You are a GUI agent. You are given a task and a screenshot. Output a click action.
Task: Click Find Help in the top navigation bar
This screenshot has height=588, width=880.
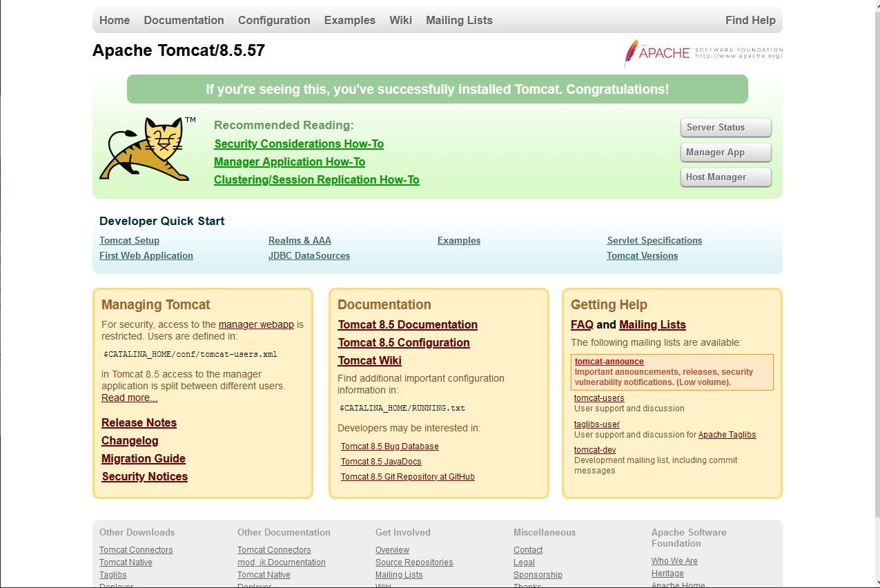pos(750,20)
